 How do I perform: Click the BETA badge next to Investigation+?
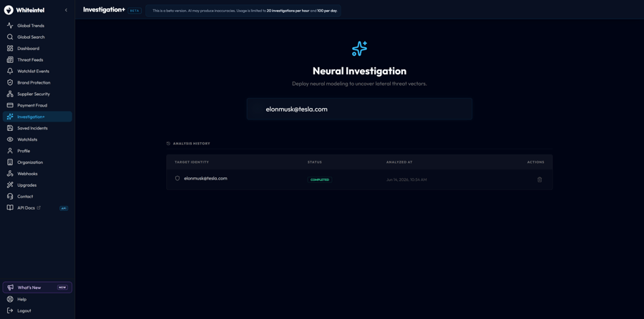tap(135, 11)
